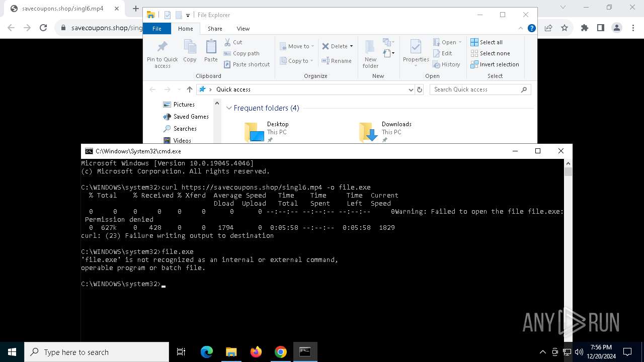The image size is (644, 362).
Task: Click the taskbar search box
Action: 97,352
